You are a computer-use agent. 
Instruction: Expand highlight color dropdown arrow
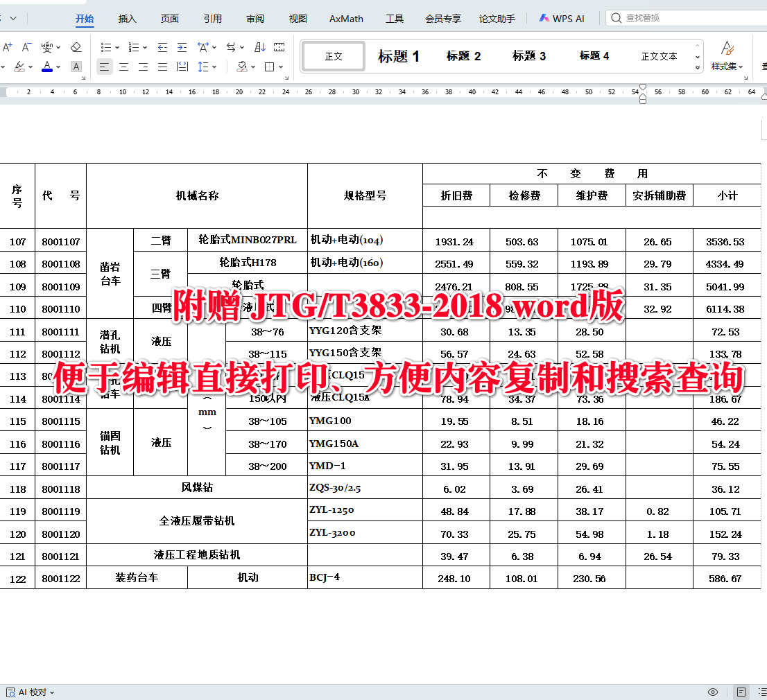coord(31,67)
